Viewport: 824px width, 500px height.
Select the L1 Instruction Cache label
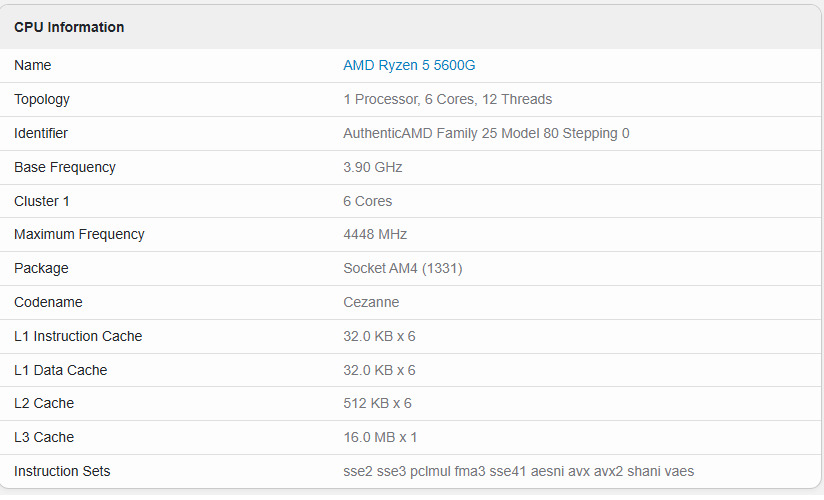tap(78, 336)
